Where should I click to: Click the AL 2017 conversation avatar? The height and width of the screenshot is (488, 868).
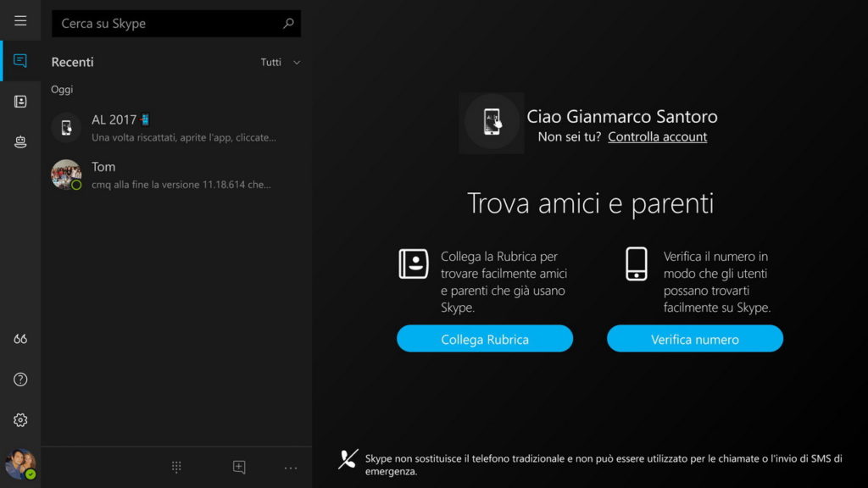point(66,128)
